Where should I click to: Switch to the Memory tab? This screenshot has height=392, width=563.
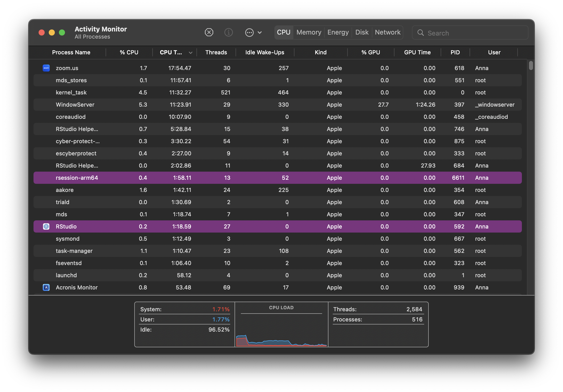coord(309,32)
